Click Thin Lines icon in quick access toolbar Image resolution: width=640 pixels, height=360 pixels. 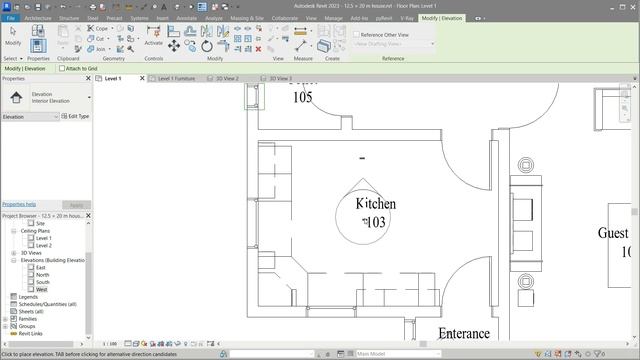click(202, 7)
